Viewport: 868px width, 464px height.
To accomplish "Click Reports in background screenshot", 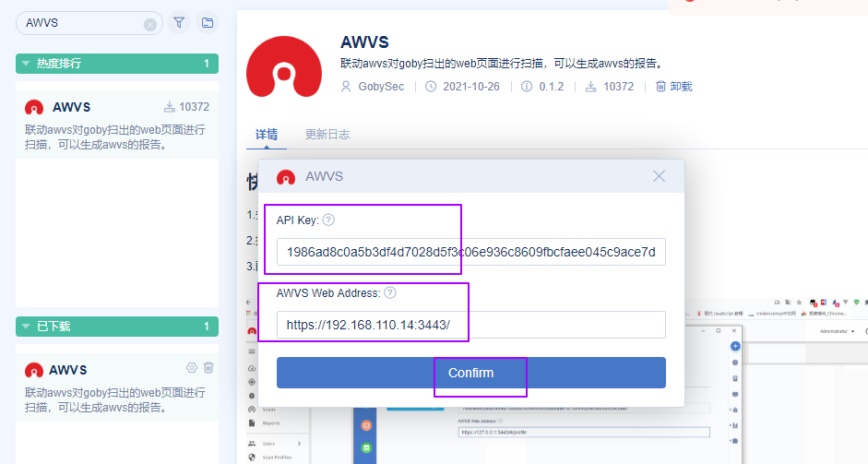I will (x=271, y=423).
